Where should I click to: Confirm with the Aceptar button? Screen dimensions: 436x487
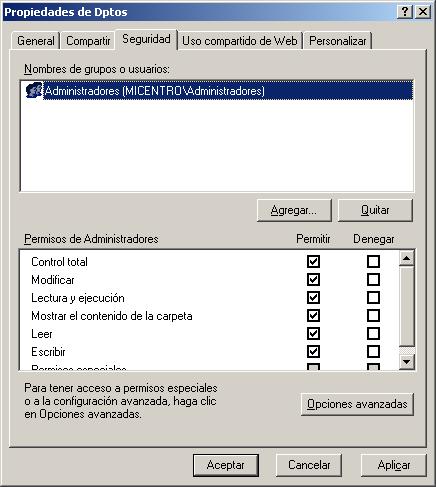(x=226, y=465)
